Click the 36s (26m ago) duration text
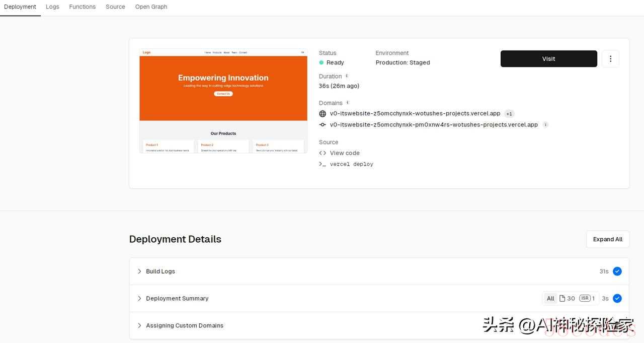 tap(339, 86)
